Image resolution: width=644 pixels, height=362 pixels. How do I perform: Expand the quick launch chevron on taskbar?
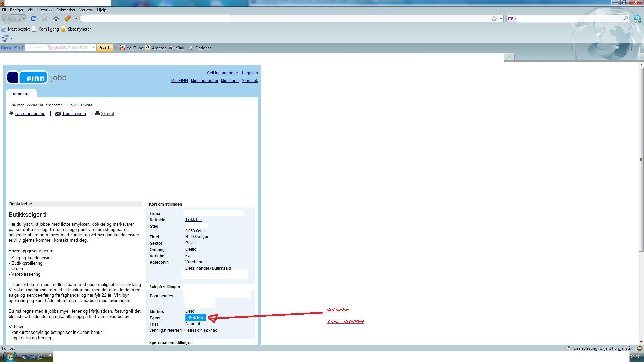pos(50,355)
